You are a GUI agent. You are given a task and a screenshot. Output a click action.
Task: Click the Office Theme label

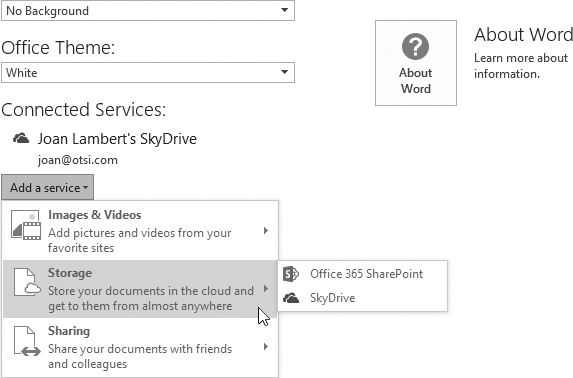point(58,48)
